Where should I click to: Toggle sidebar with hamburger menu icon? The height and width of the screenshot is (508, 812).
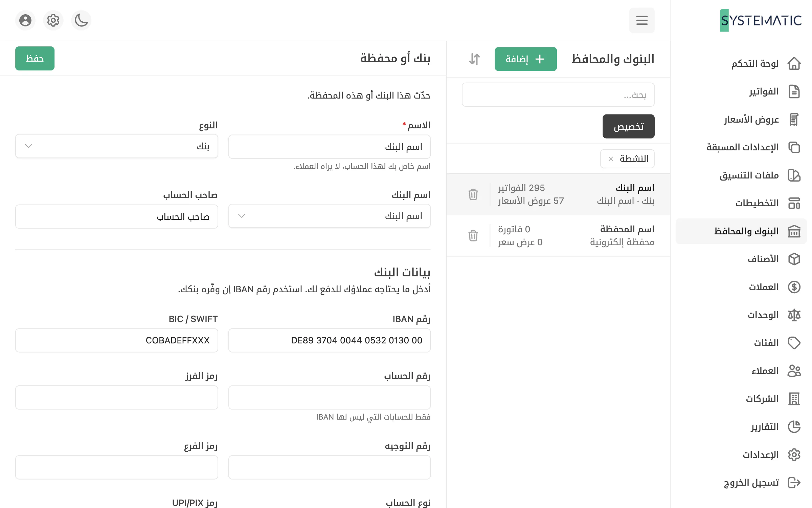pyautogui.click(x=641, y=20)
